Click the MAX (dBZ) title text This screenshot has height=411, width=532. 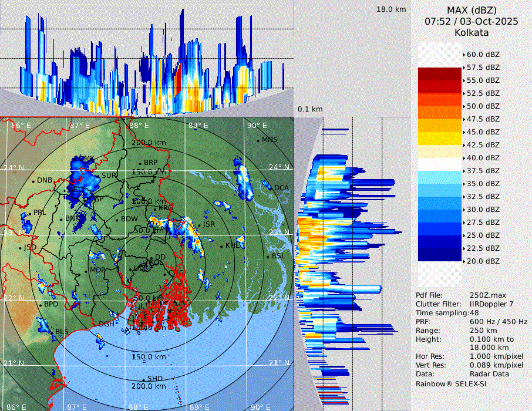pos(472,10)
